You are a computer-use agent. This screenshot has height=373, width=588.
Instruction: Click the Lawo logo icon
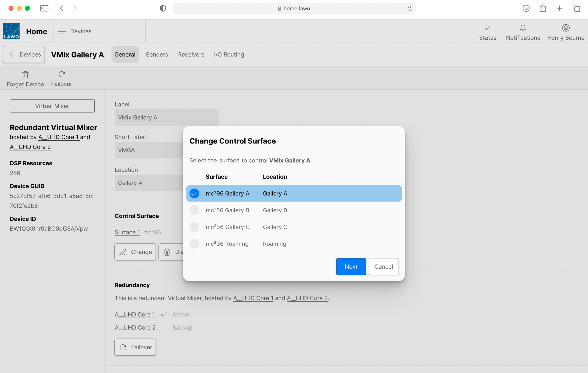[x=11, y=31]
